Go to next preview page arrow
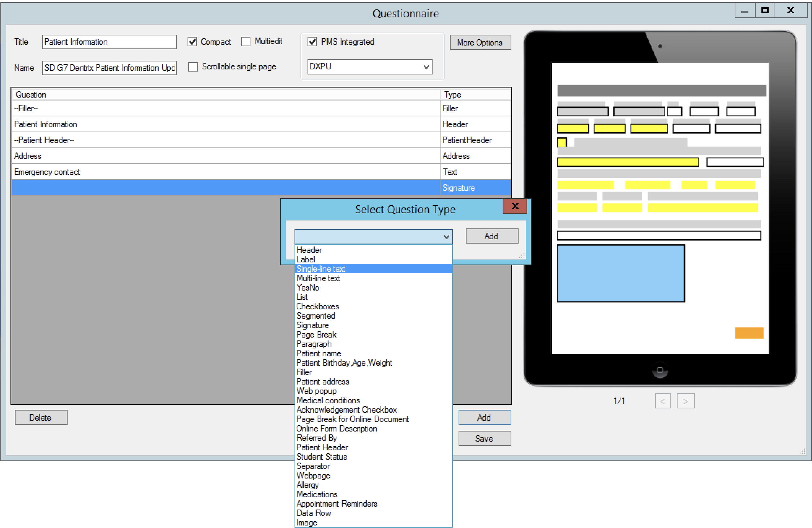This screenshot has width=812, height=528. (685, 401)
